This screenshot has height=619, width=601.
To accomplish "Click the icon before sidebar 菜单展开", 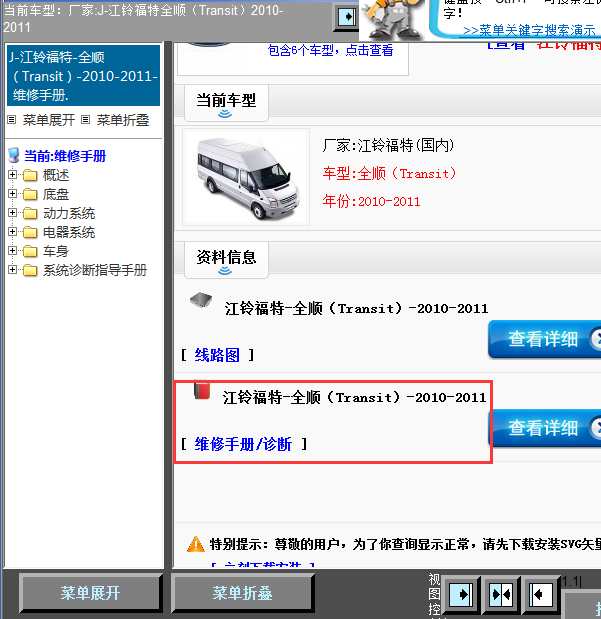I will pyautogui.click(x=11, y=119).
